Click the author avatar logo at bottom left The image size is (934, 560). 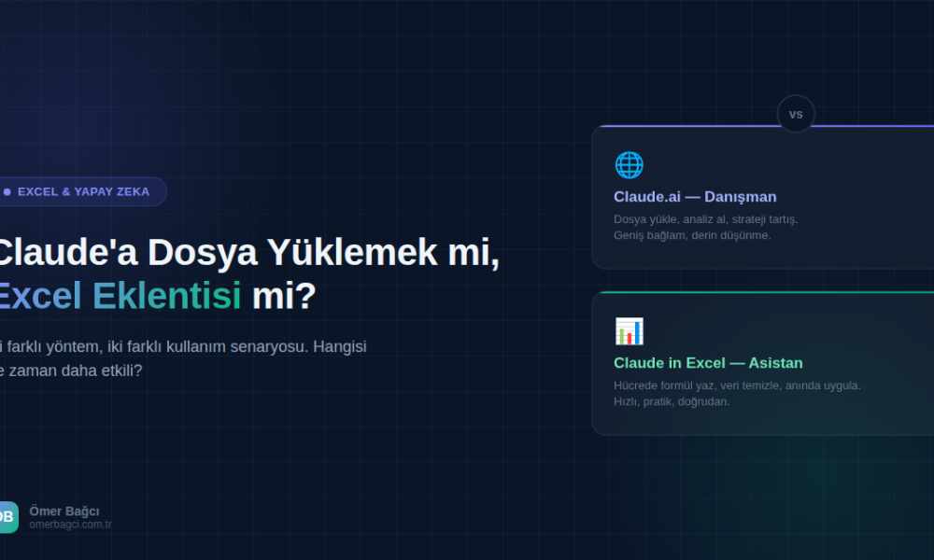coord(7,517)
